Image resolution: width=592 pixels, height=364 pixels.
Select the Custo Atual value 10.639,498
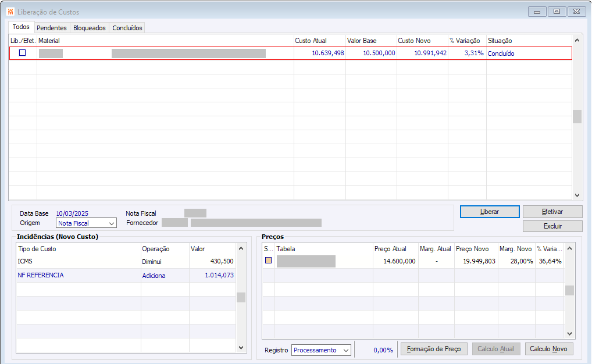click(328, 53)
